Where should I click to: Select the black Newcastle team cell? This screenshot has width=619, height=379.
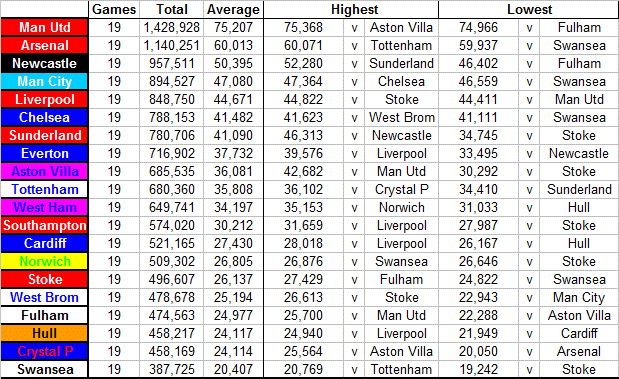tap(44, 63)
